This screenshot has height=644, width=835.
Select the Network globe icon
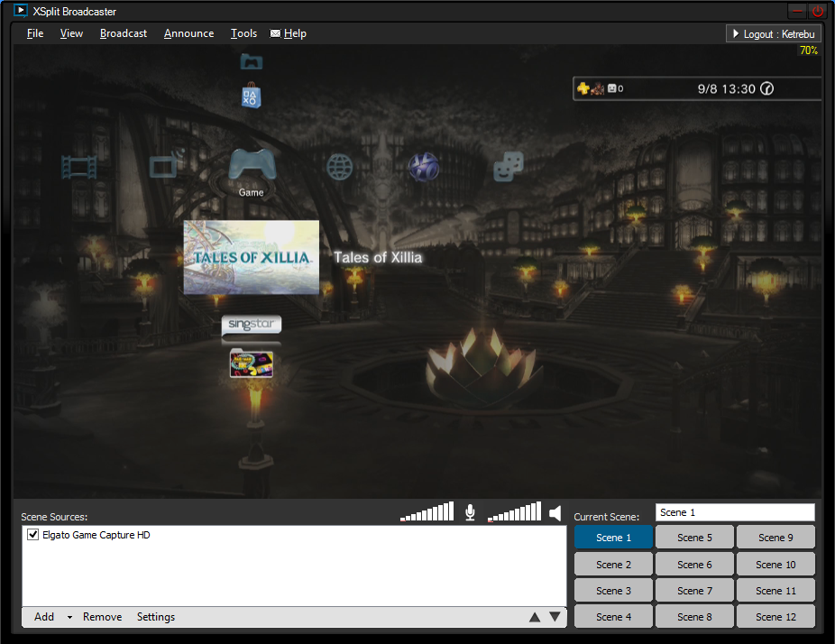pyautogui.click(x=340, y=167)
